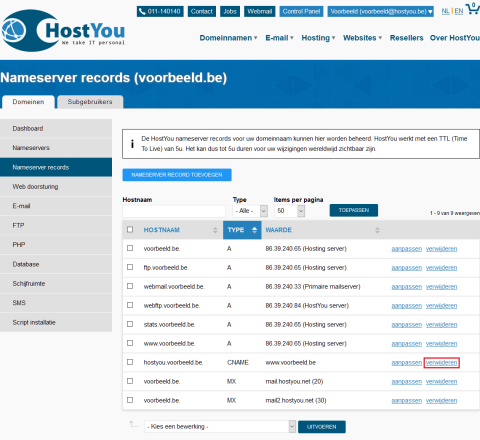The height and width of the screenshot is (440, 480).
Task: Click verwijderen for hostyou.voorbeeld.be CNAME record
Action: (442, 363)
